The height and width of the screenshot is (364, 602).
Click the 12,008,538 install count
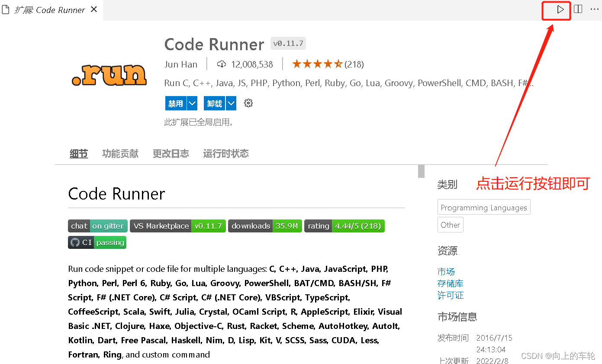tap(252, 64)
